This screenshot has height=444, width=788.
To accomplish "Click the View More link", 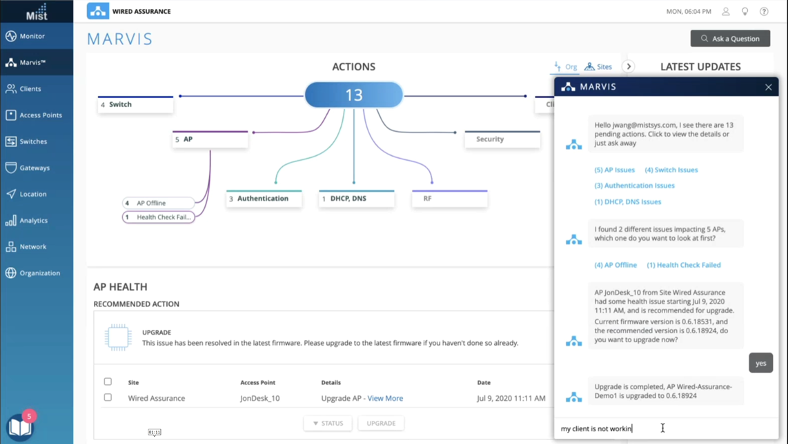I will pyautogui.click(x=385, y=398).
